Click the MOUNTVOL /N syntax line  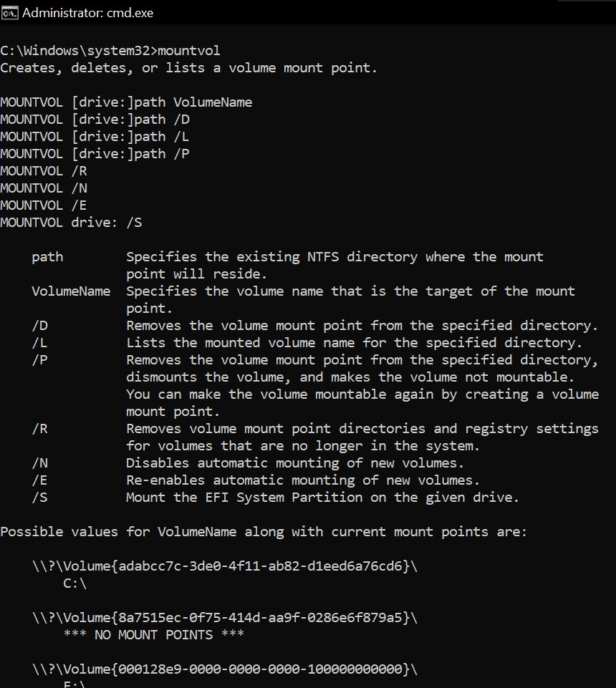pyautogui.click(x=44, y=188)
